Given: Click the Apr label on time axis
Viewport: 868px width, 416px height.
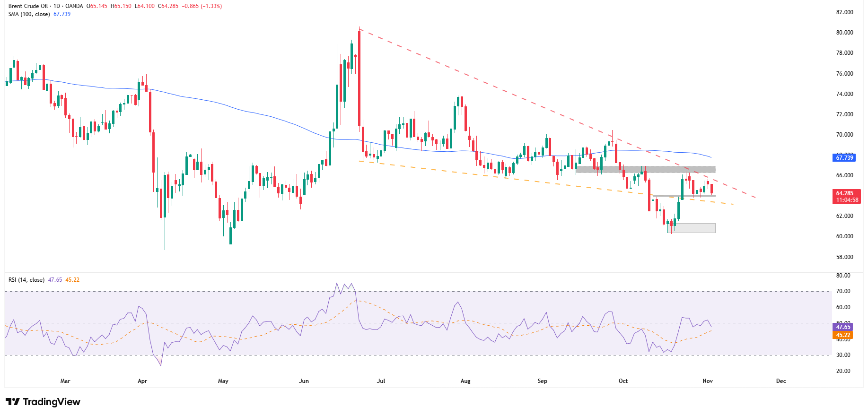Looking at the screenshot, I should (x=142, y=381).
